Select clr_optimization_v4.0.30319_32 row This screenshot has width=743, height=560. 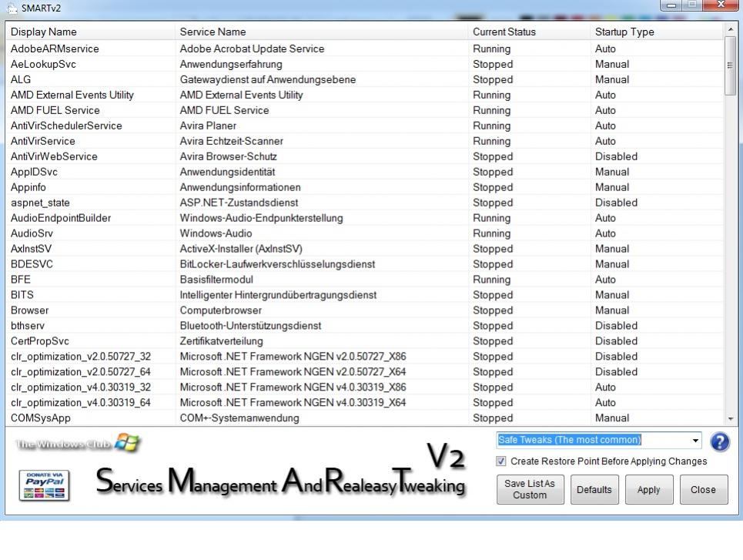[x=364, y=387]
